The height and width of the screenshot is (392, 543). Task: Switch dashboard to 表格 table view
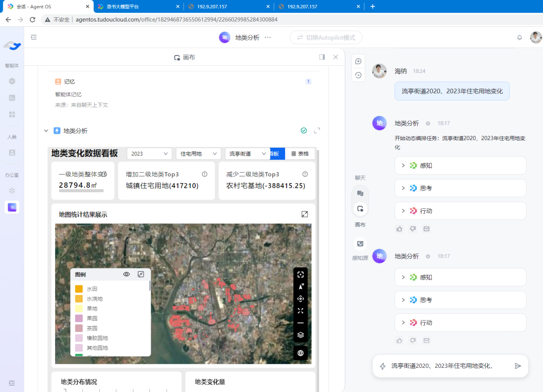coord(300,153)
